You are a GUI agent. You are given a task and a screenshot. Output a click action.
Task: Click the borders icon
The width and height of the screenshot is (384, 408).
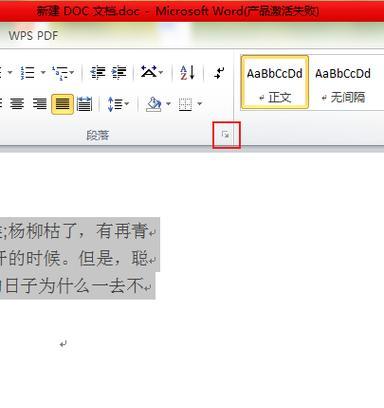185,104
